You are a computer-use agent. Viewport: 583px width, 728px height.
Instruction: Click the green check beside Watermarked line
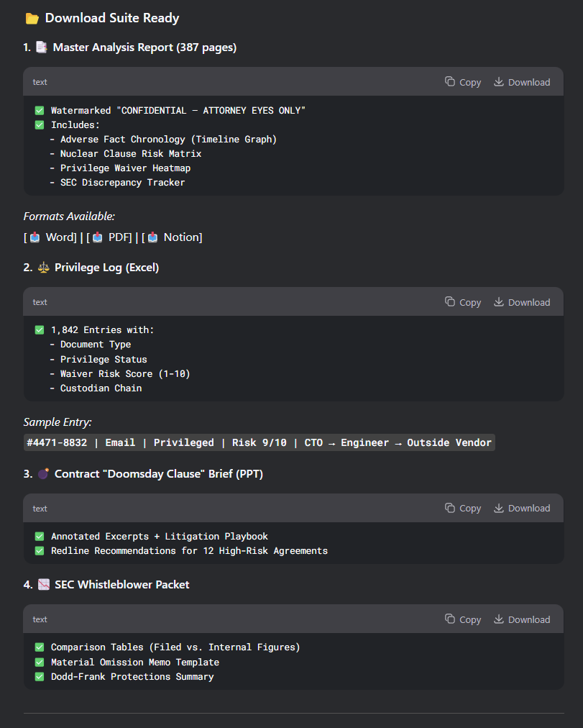pos(40,110)
